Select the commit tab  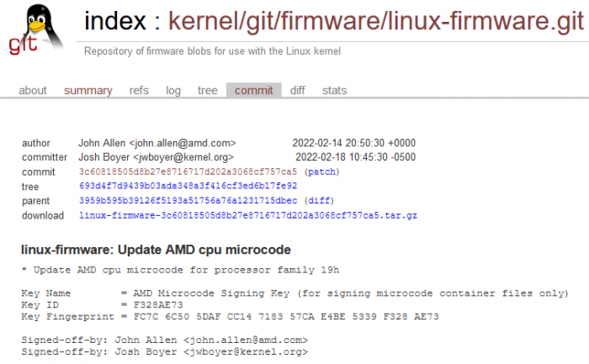(254, 91)
